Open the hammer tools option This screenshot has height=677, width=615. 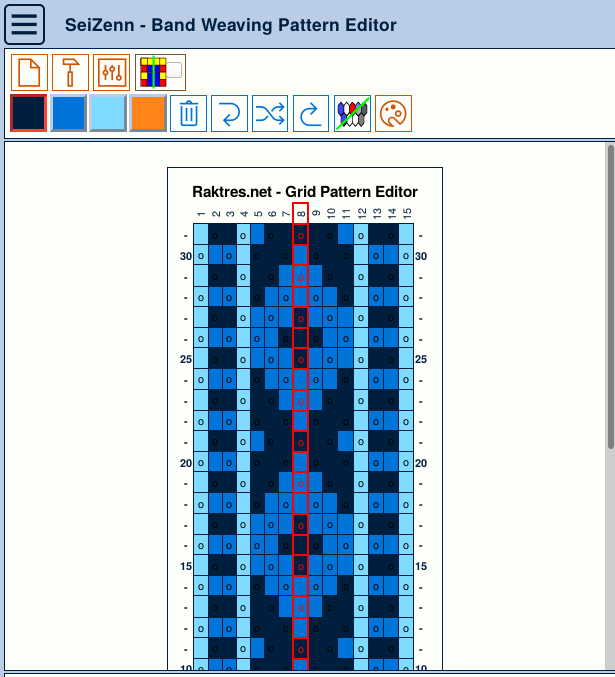[70, 73]
